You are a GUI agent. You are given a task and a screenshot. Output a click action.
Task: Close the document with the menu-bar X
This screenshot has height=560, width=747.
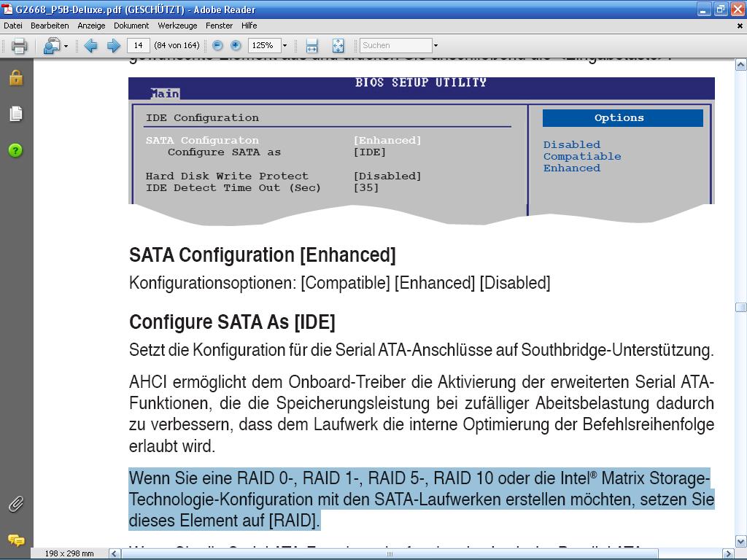click(740, 26)
